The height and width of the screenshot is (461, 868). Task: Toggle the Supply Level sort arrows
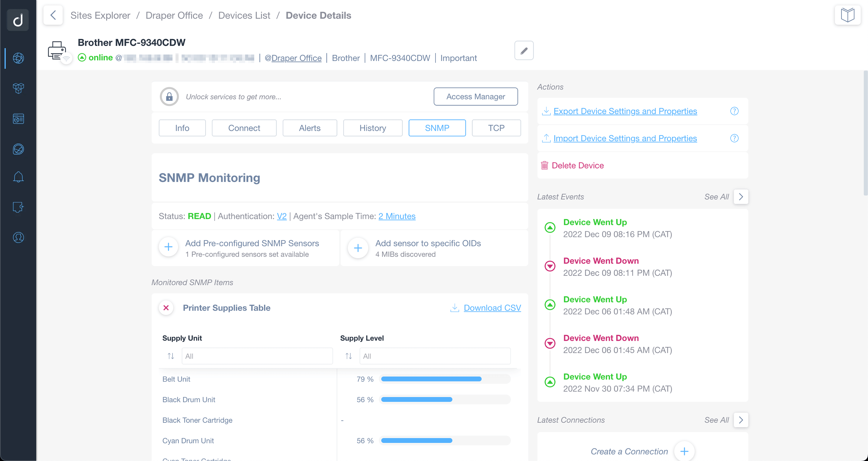click(x=348, y=356)
